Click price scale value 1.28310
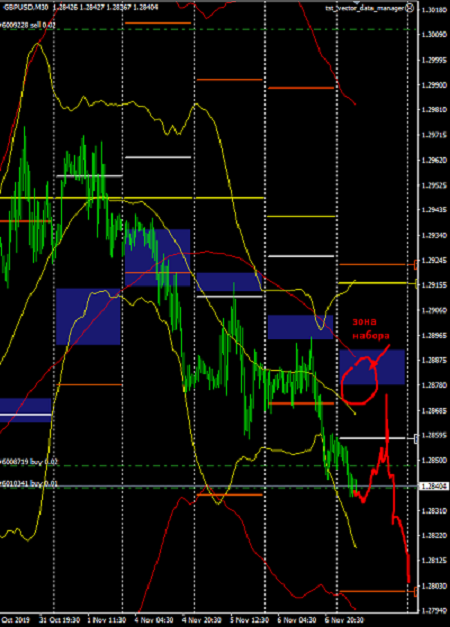The width and height of the screenshot is (450, 627). click(x=434, y=511)
